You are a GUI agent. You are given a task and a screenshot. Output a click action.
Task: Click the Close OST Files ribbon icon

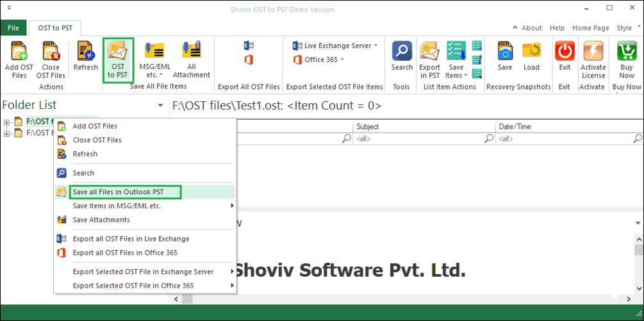pos(51,51)
